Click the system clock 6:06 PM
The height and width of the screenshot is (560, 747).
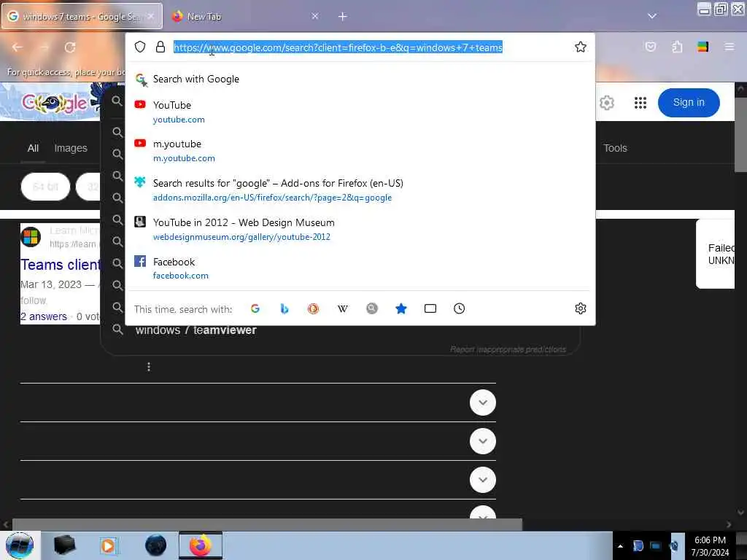[710, 540]
